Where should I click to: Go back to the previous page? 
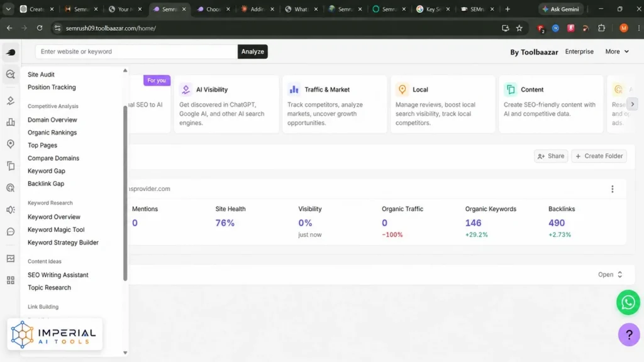tap(9, 28)
